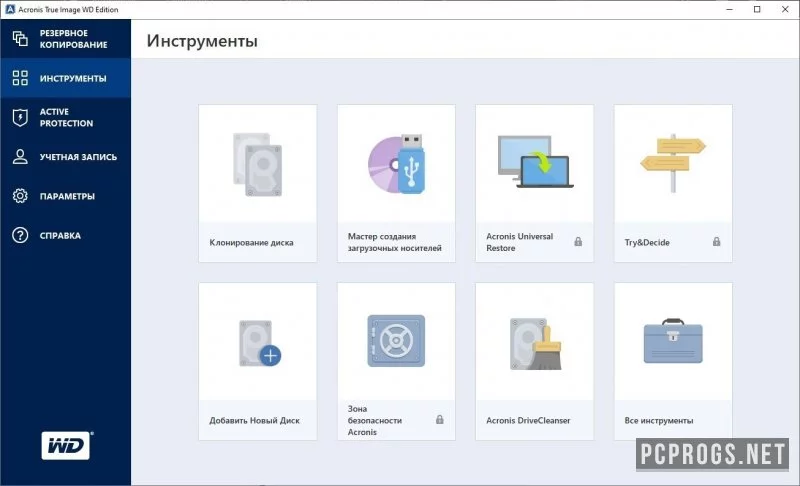
Task: Click the all tools toolbox icon
Action: click(673, 341)
